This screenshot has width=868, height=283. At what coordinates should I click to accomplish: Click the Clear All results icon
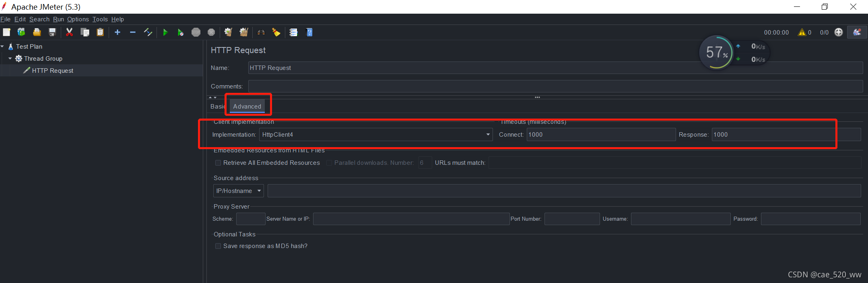coord(244,32)
